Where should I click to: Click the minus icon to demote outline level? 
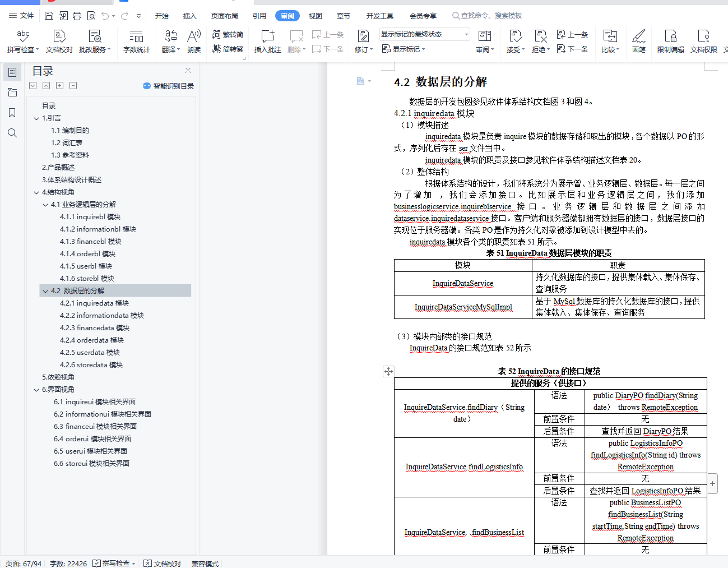coord(73,86)
